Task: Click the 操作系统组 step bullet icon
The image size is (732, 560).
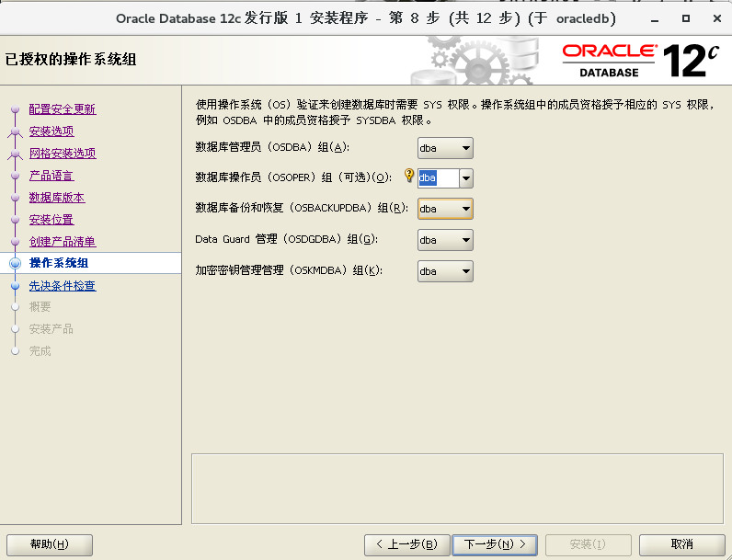Action: [x=16, y=263]
